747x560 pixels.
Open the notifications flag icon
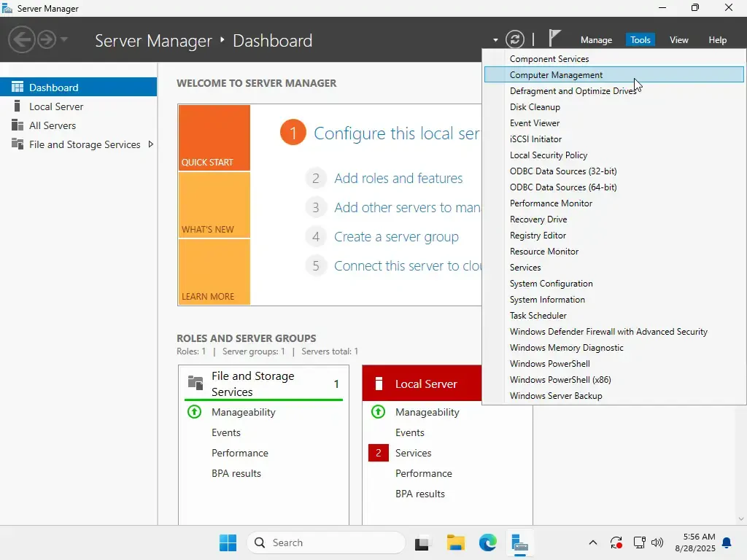[x=554, y=38]
